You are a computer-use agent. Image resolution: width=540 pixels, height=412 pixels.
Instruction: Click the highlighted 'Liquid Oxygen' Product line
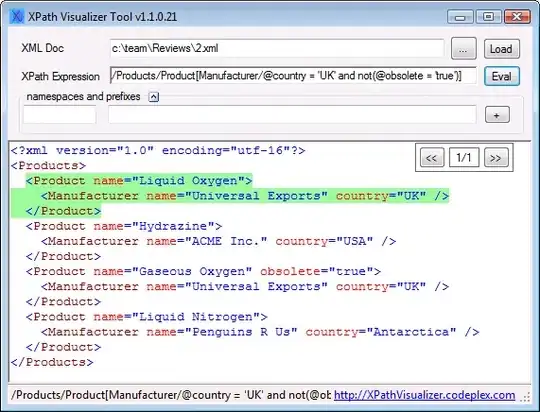click(x=139, y=181)
